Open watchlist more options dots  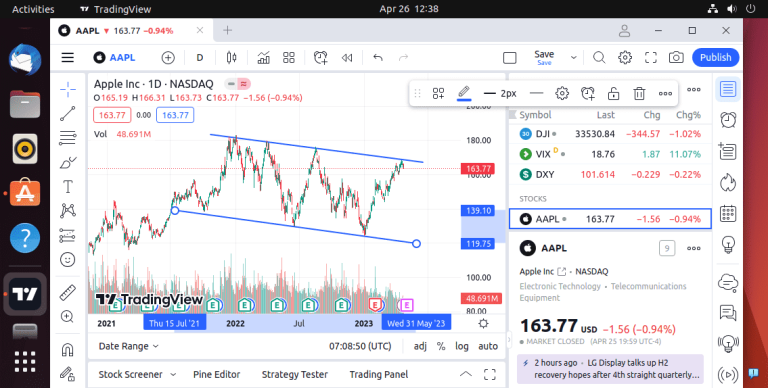coord(694,90)
